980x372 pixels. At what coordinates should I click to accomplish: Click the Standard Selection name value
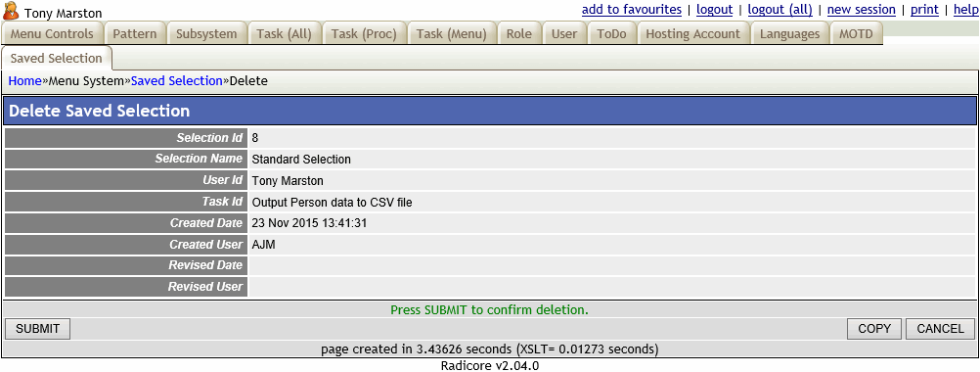[x=301, y=160]
